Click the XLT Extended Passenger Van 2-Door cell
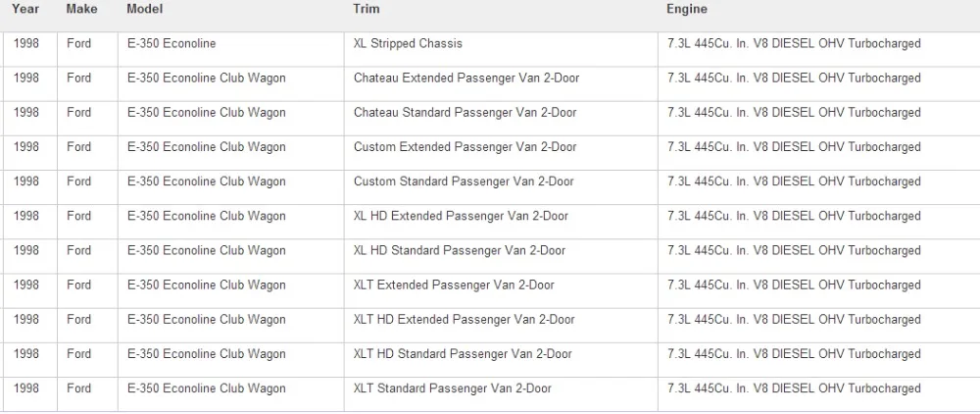Viewport: 980px width, 414px height. click(x=454, y=285)
